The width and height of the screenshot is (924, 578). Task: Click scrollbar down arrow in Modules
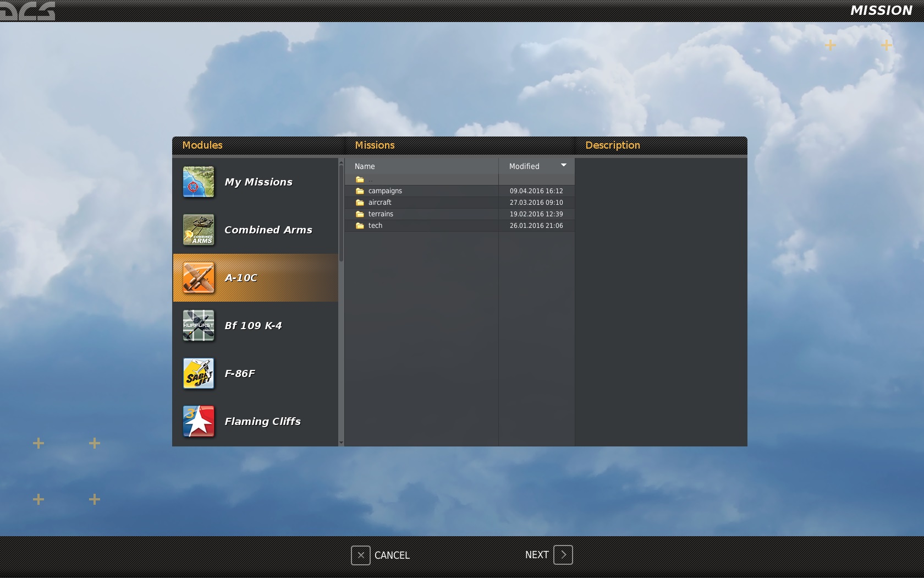coord(341,443)
